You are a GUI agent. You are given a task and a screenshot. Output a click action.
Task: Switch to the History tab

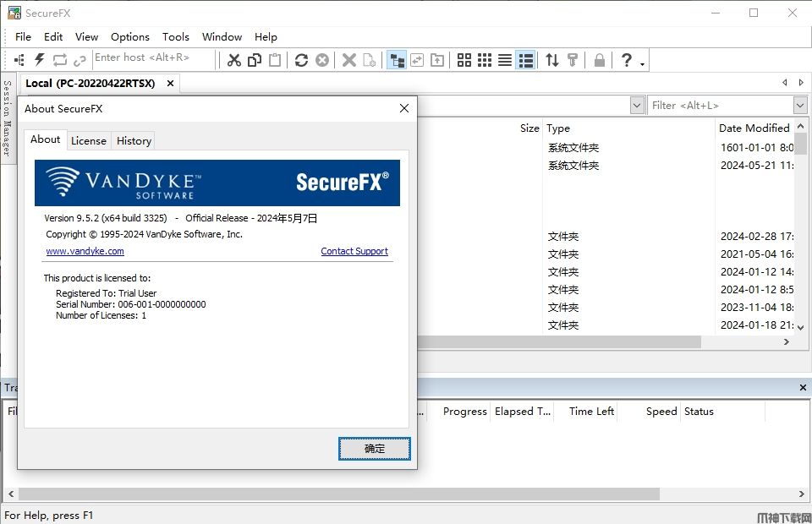[134, 140]
